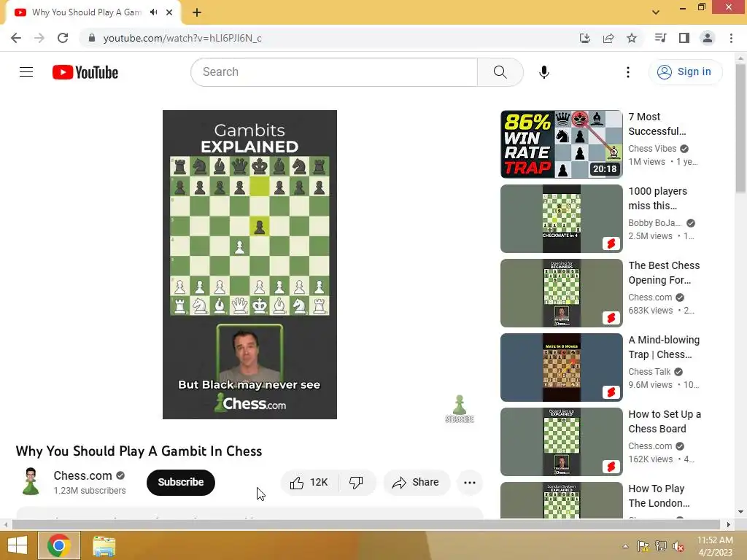747x560 pixels.
Task: Open 'The Best Chess Opening For...' title
Action: [664, 273]
